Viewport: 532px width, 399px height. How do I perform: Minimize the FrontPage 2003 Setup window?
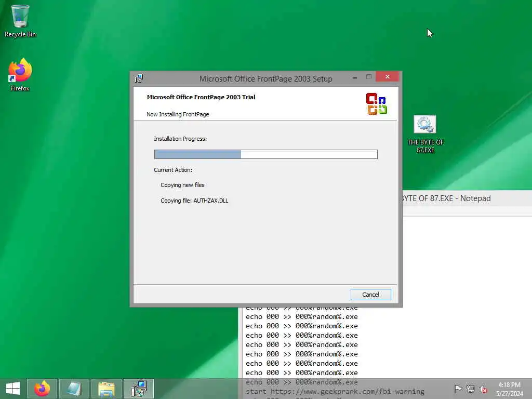click(354, 78)
